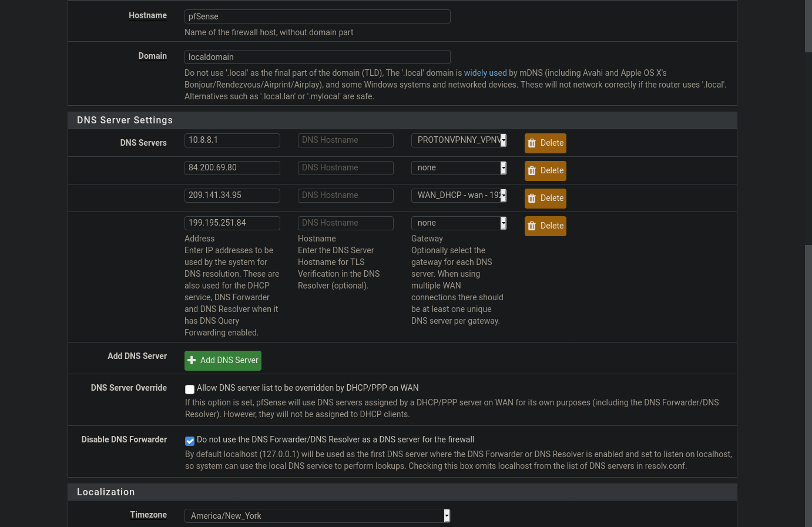Edit the DNS address field 199.195.251.84

(x=232, y=223)
